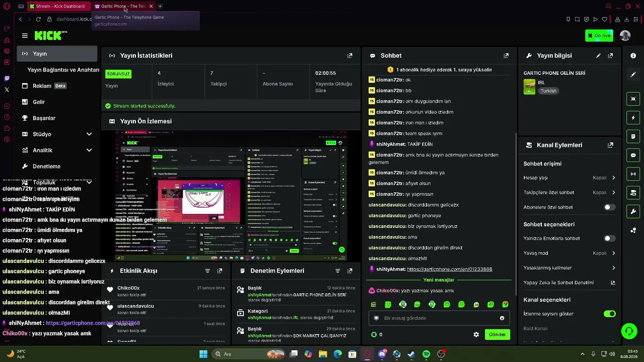Click the heart bookmark icon in address bar
Viewport: 644px width, 362px height.
coord(605,20)
